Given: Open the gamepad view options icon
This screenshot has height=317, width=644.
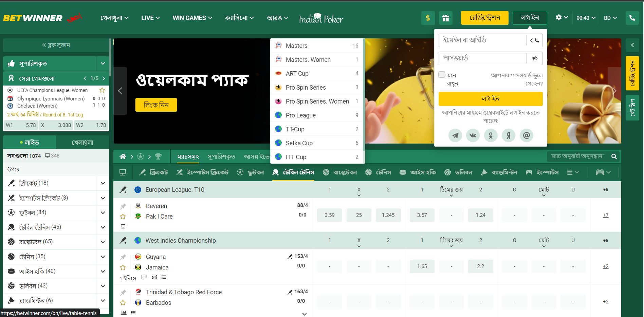Looking at the screenshot, I should (603, 172).
